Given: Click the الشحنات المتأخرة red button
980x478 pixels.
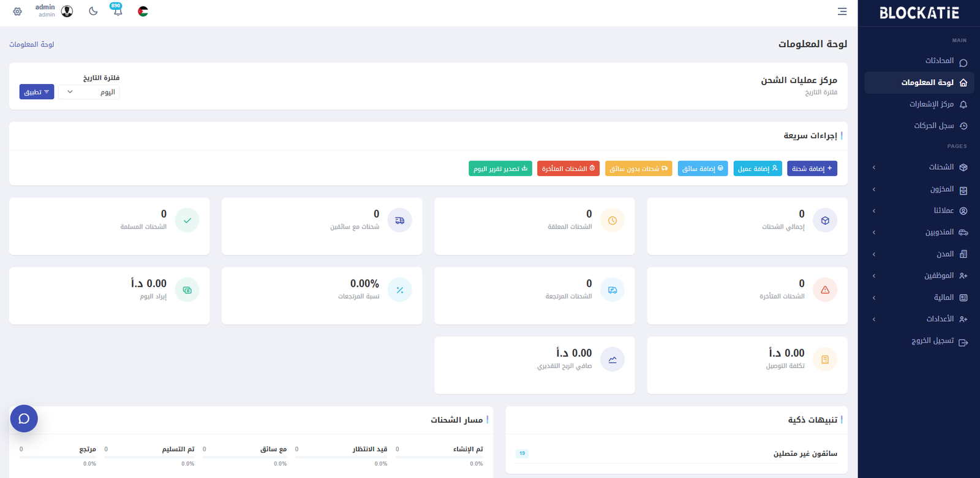Looking at the screenshot, I should click(x=568, y=169).
